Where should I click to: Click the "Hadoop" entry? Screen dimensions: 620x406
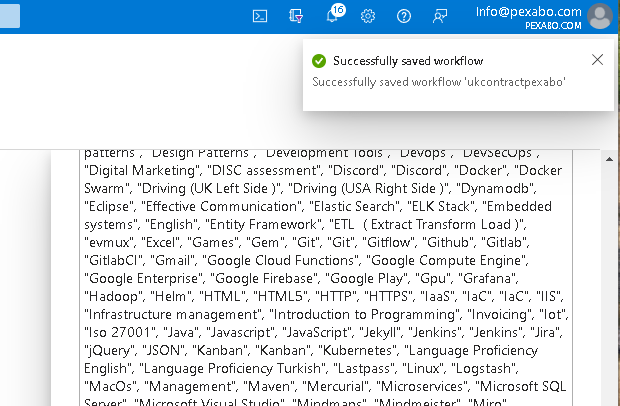(x=111, y=296)
